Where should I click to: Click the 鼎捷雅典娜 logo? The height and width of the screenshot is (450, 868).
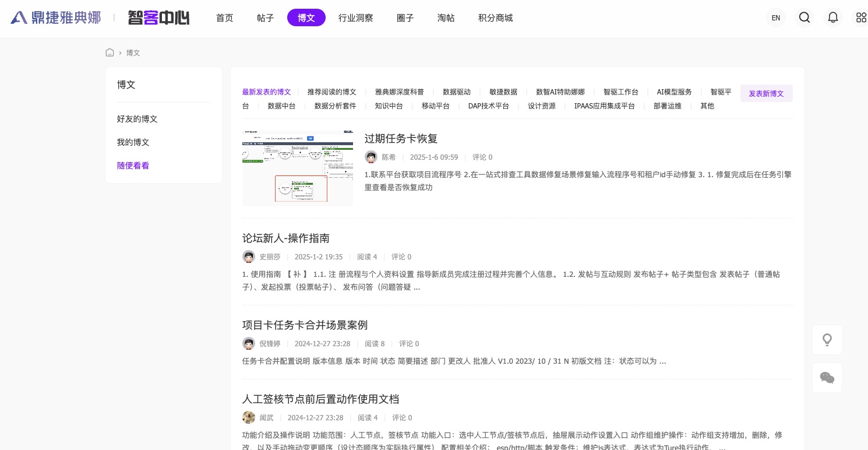click(56, 18)
